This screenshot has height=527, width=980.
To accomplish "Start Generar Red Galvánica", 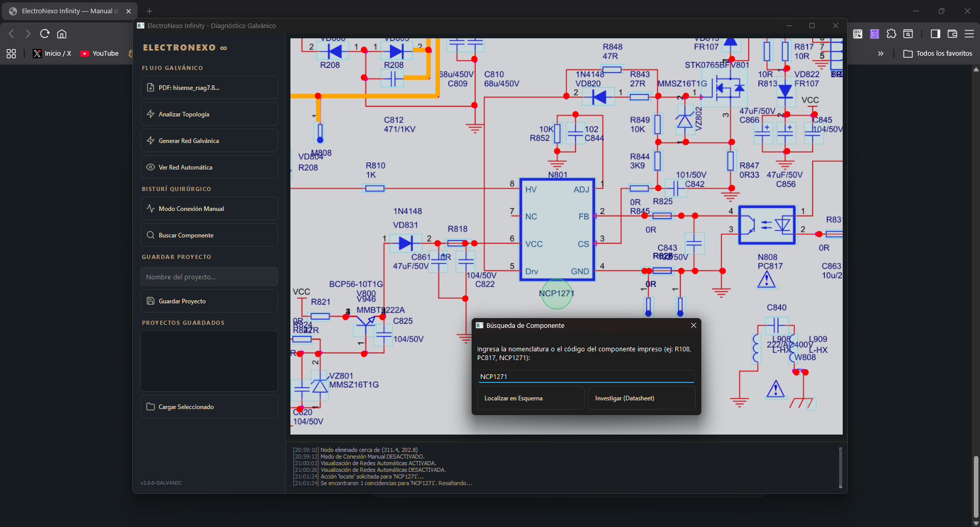I will coord(209,141).
